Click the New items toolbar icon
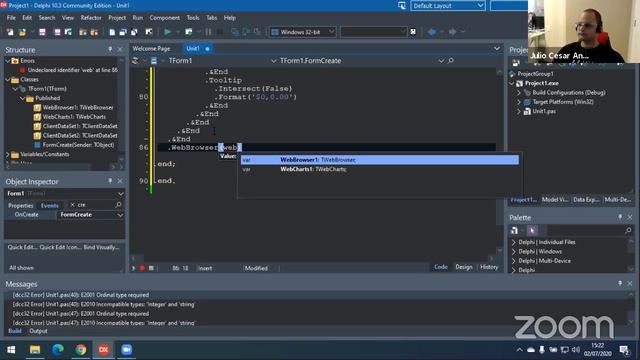The width and height of the screenshot is (640, 360). click(x=10, y=32)
